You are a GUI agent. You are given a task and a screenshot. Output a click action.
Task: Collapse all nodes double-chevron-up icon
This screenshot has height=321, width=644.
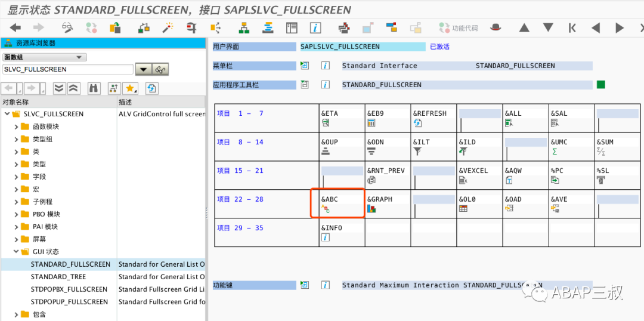click(x=73, y=88)
